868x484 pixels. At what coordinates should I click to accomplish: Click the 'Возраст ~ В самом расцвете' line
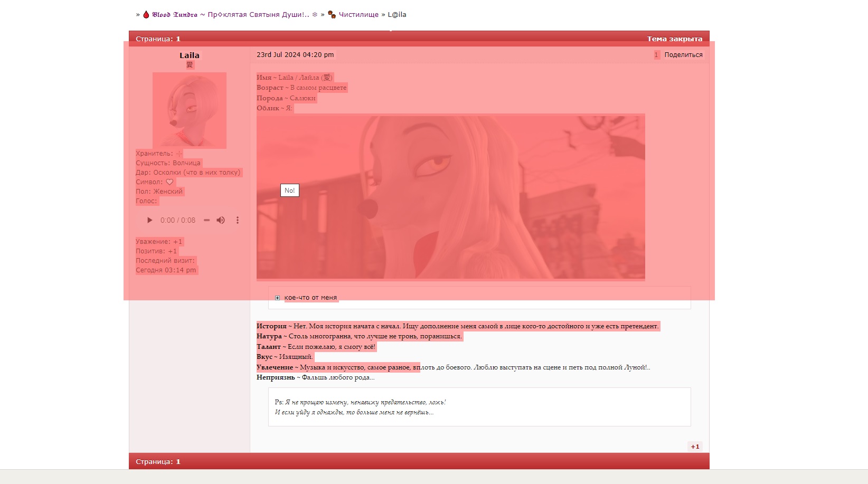(x=301, y=88)
